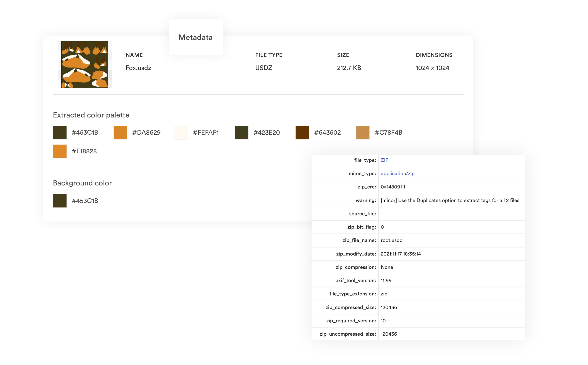
Task: Click the mime_type label
Action: [362, 174]
